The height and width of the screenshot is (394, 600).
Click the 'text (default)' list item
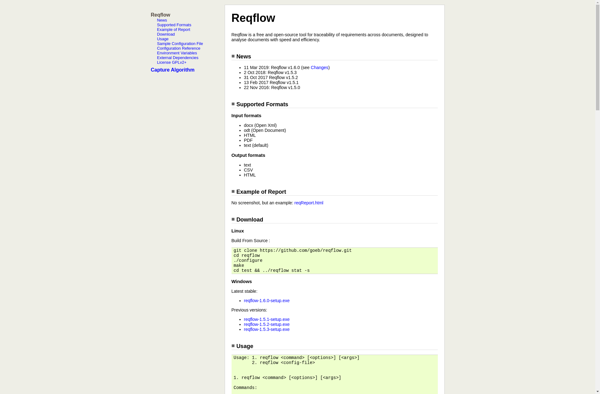(x=256, y=146)
